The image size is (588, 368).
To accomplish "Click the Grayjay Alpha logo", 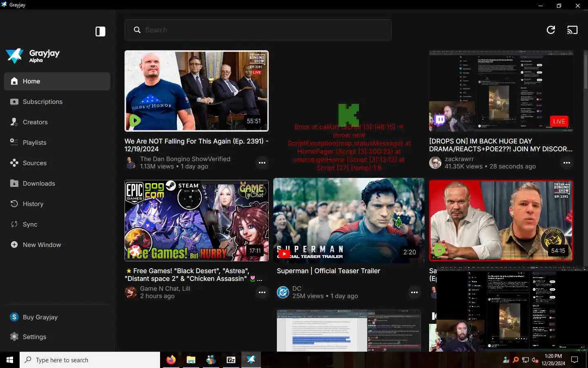I will [33, 56].
